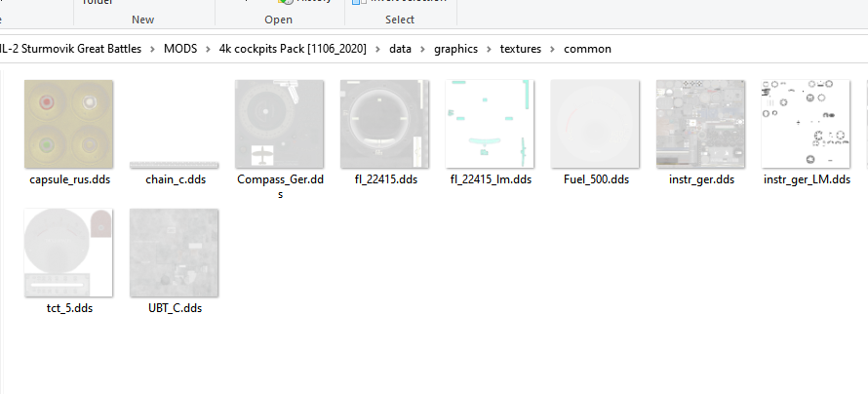
Task: Expand chevron between textures and common
Action: (552, 49)
